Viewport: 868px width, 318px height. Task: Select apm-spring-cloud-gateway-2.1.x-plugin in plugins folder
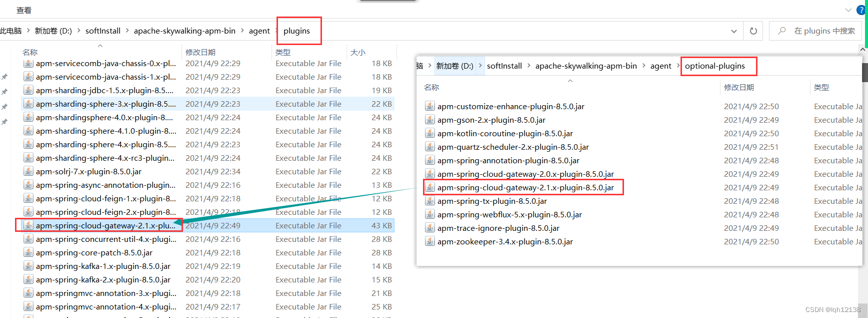tap(208, 225)
